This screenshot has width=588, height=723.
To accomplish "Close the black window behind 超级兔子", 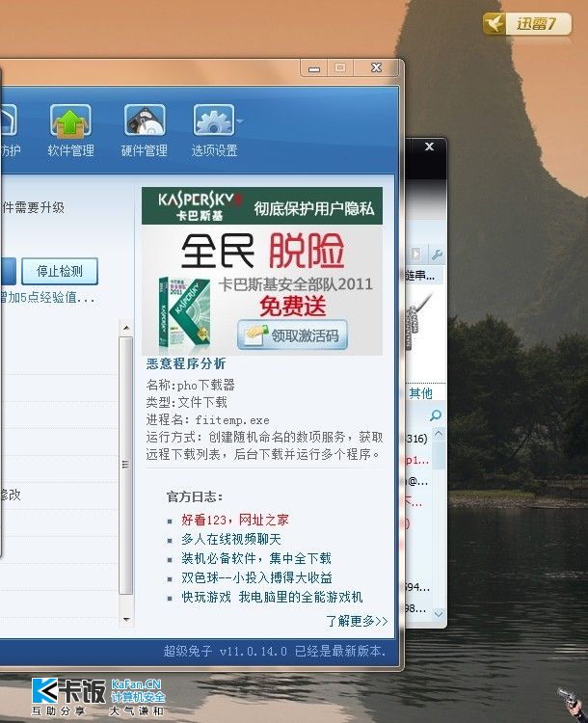I will pos(429,147).
